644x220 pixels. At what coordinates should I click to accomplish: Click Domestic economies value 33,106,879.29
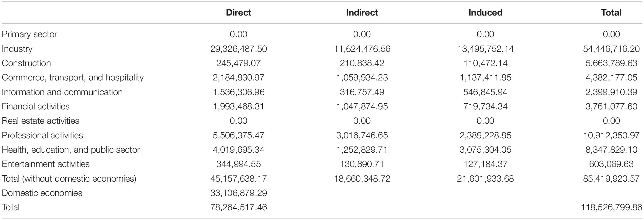pos(238,193)
